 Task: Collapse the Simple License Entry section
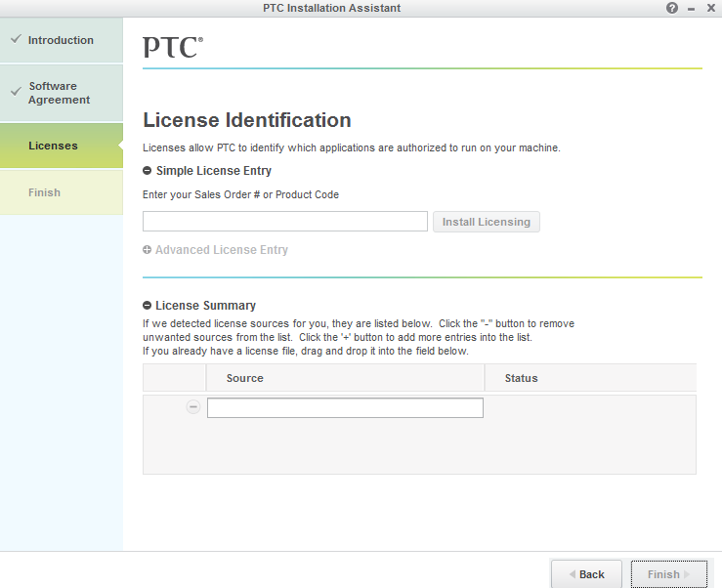click(x=147, y=171)
